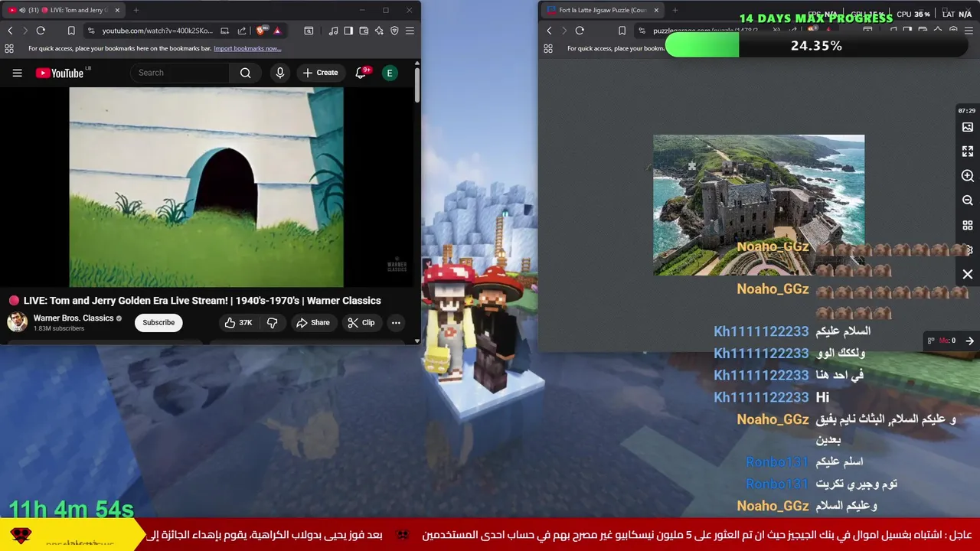The image size is (980, 551).
Task: Open Brave VPN shield icon in YouTube window
Action: coord(394,31)
